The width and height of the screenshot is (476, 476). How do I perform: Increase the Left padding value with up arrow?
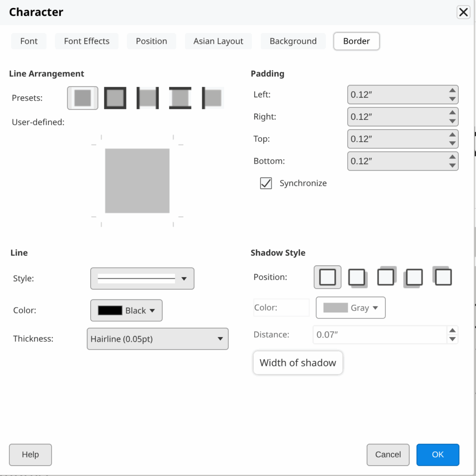452,91
